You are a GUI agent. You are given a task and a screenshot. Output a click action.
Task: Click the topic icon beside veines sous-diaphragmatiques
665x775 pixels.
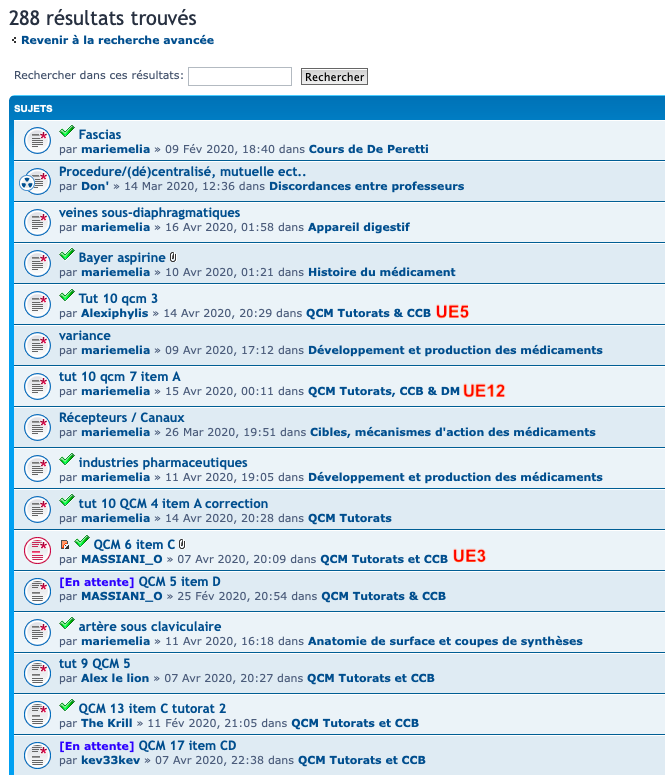click(x=36, y=222)
